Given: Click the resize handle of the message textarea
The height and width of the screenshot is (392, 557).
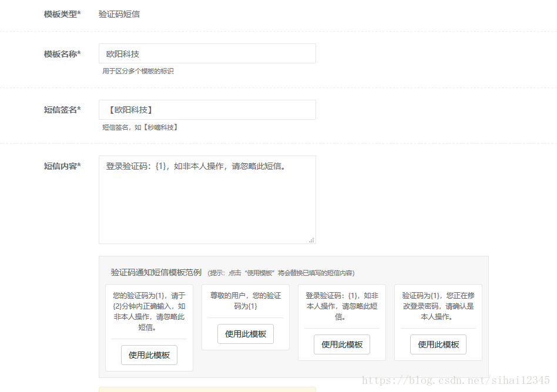Looking at the screenshot, I should [x=312, y=239].
